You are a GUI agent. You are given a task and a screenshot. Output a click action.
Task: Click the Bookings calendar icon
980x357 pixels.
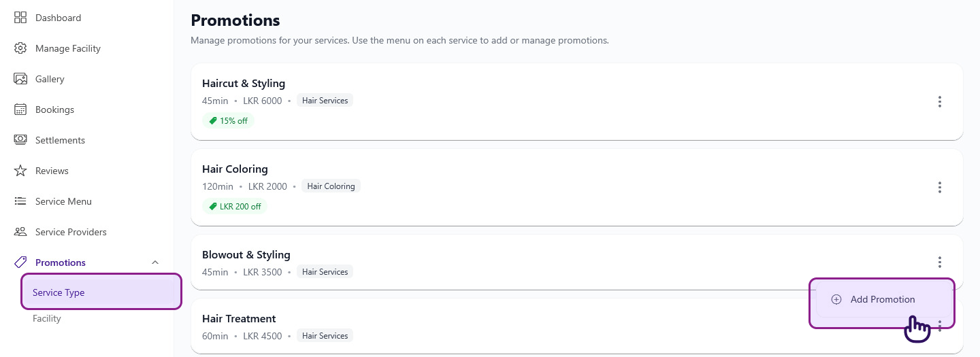click(x=20, y=109)
